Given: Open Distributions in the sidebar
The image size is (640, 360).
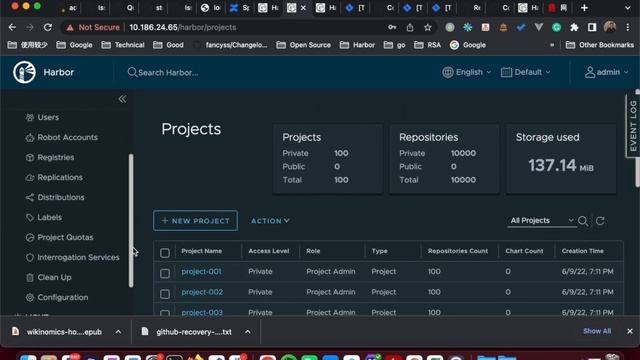Looking at the screenshot, I should tap(61, 198).
